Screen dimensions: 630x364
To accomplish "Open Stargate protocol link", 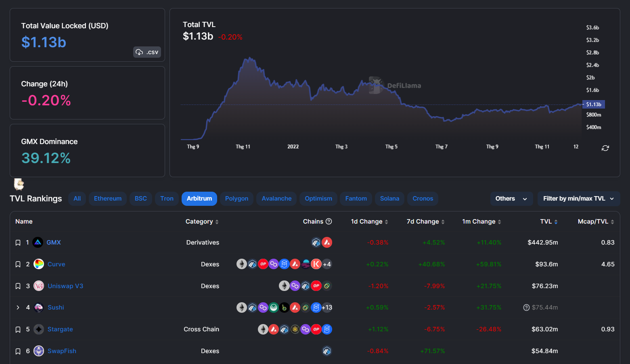I will coord(60,329).
